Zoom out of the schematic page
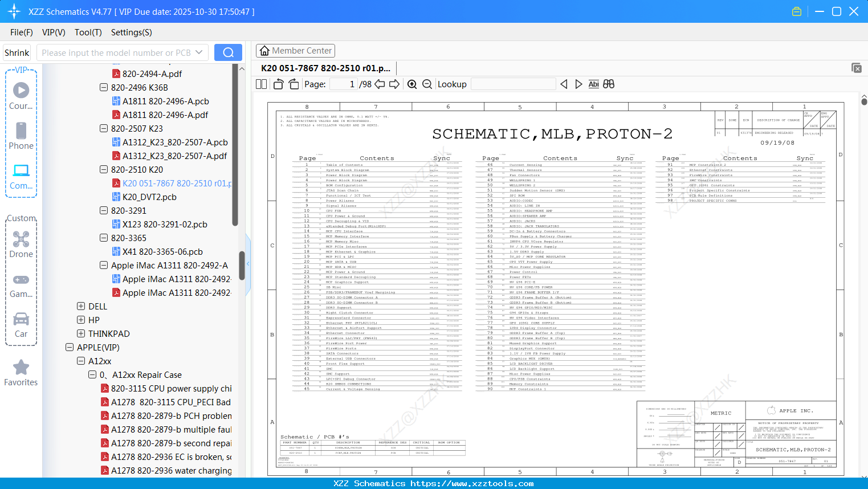The image size is (868, 489). click(427, 84)
